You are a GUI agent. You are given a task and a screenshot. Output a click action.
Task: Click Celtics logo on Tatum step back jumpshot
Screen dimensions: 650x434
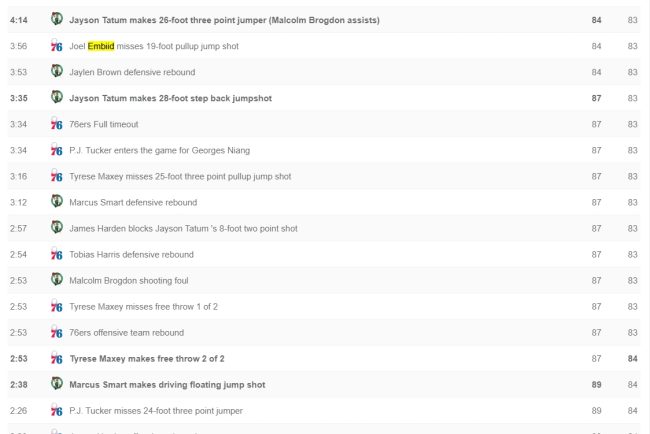tap(56, 98)
